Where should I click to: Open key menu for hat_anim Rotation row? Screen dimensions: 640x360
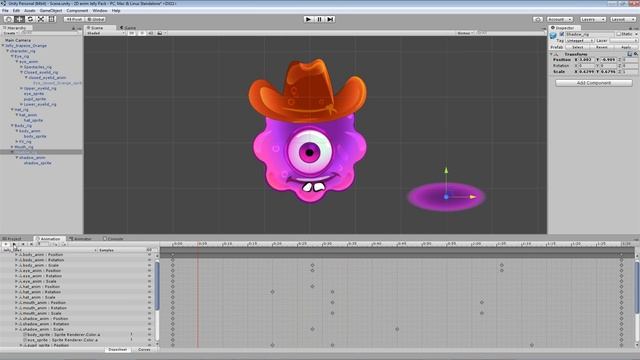[149, 292]
